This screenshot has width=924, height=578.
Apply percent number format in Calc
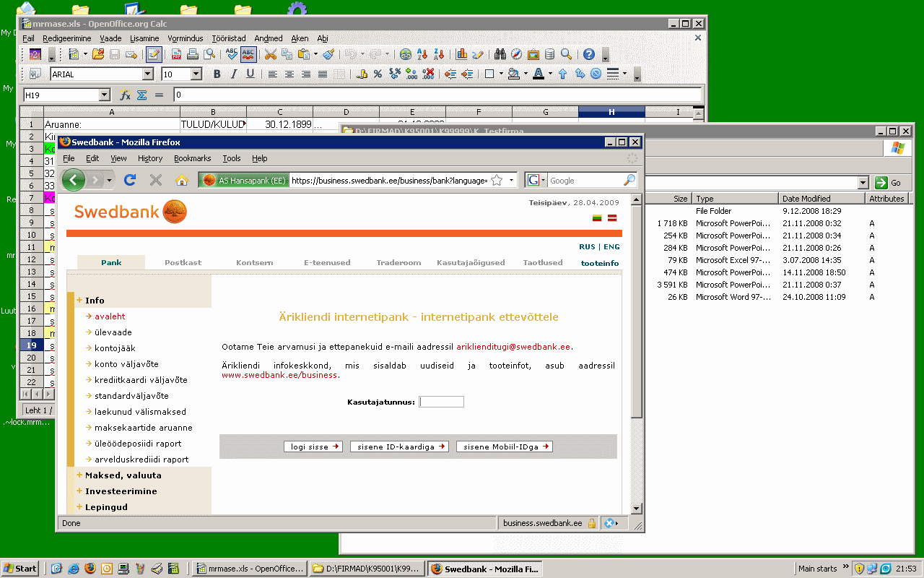[378, 74]
